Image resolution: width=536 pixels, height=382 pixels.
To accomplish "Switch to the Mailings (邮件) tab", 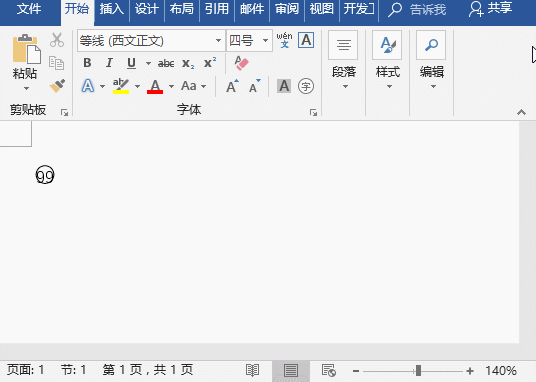I will (x=252, y=9).
